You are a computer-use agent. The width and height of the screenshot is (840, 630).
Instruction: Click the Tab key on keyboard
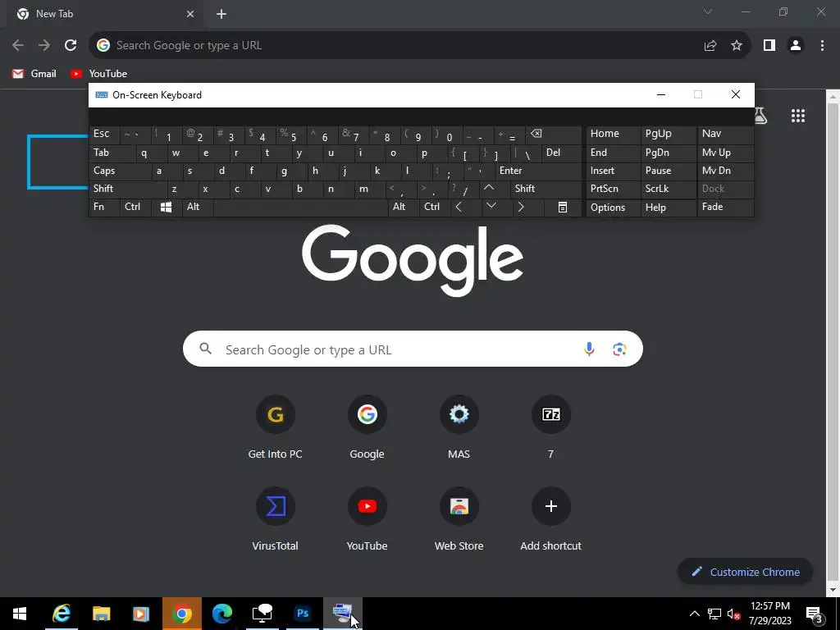pos(112,153)
